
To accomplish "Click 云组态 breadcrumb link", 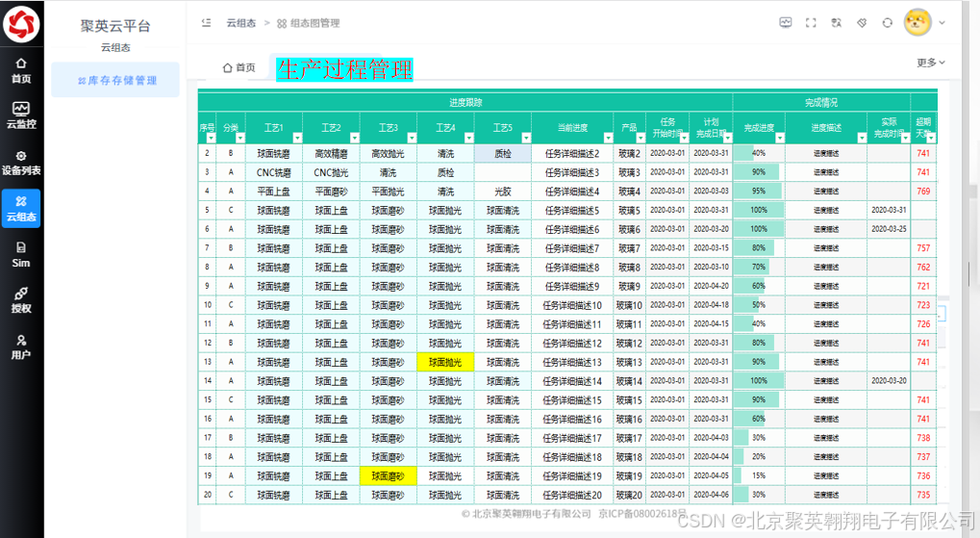I will [x=241, y=23].
